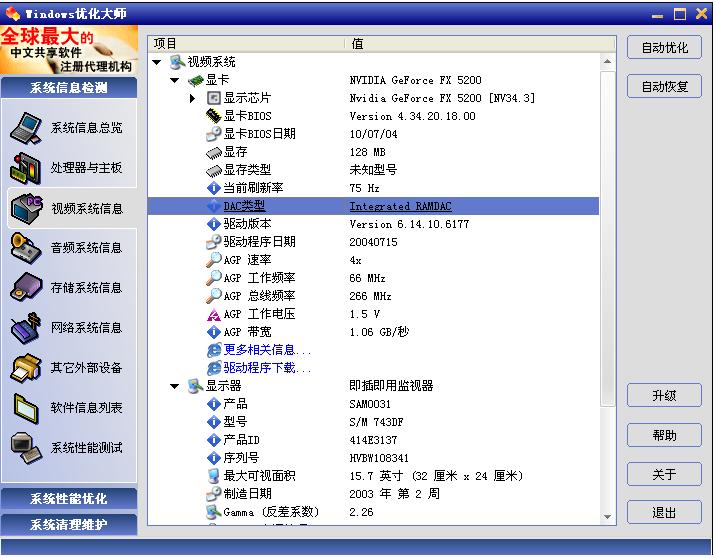Click scrollbar up arrow in list
716x558 pixels.
(x=607, y=61)
